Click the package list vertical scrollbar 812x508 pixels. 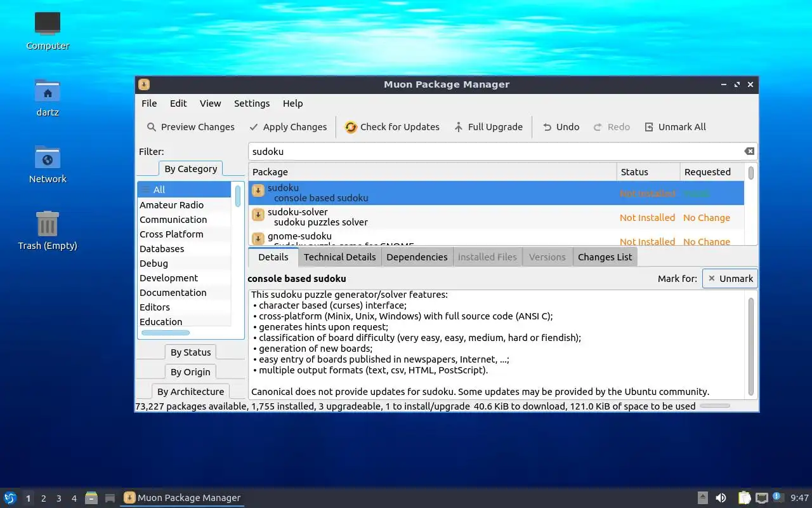(x=751, y=172)
